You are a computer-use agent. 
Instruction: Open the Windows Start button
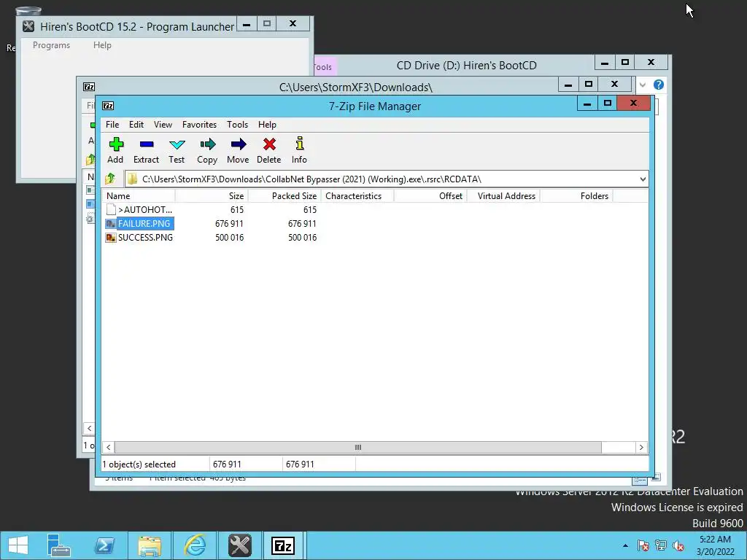(18, 545)
